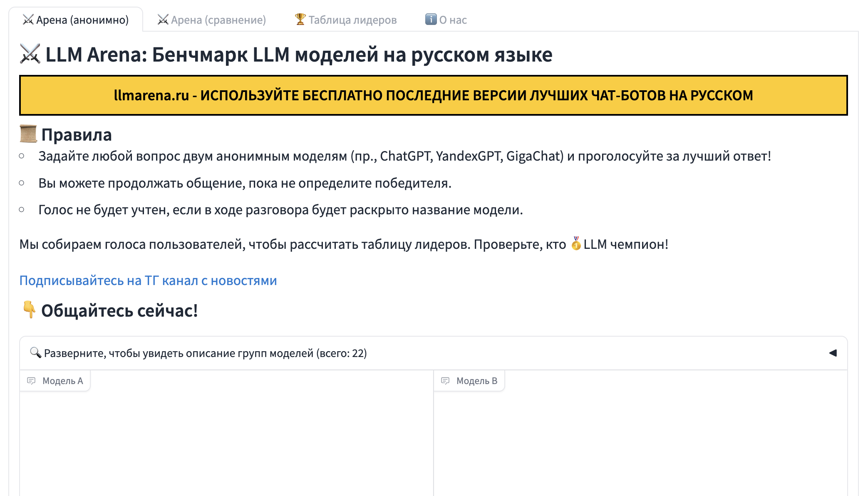The image size is (868, 496).
Task: Click the gold medal icon before LLM чемпион
Action: pyautogui.click(x=576, y=244)
